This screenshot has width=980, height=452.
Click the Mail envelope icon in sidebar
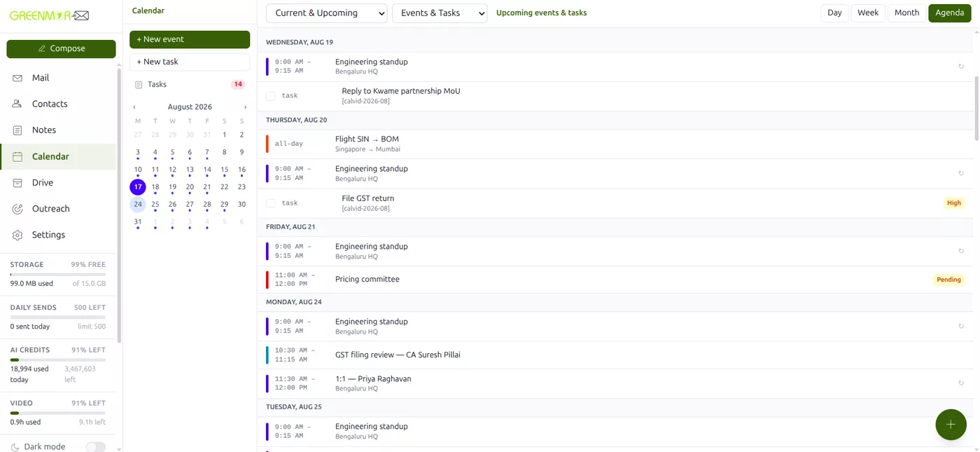[x=17, y=78]
